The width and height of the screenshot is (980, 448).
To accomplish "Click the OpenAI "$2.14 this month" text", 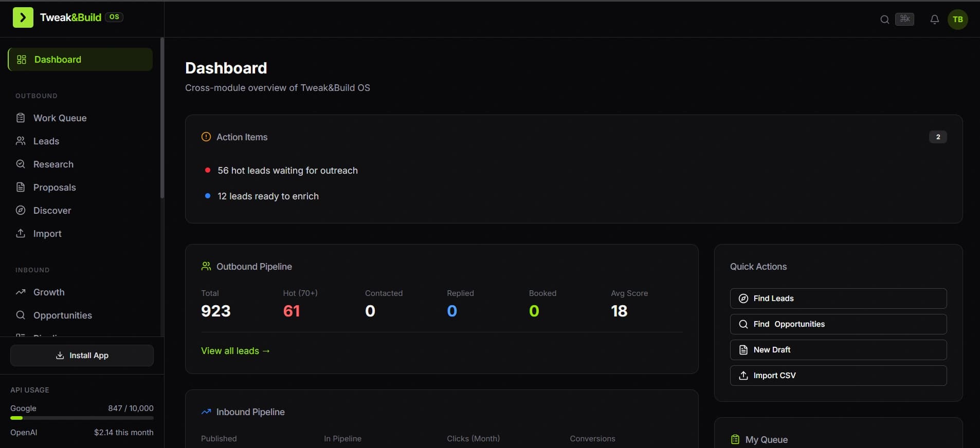I will pyautogui.click(x=123, y=433).
